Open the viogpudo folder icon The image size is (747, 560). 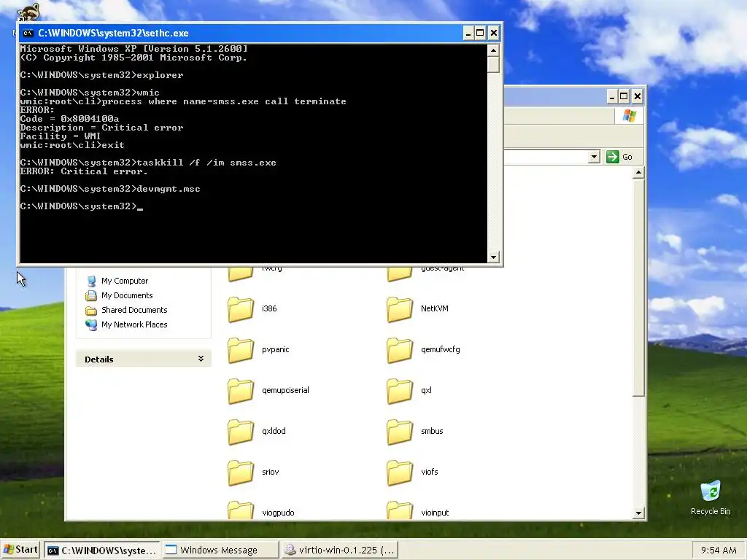click(x=241, y=510)
